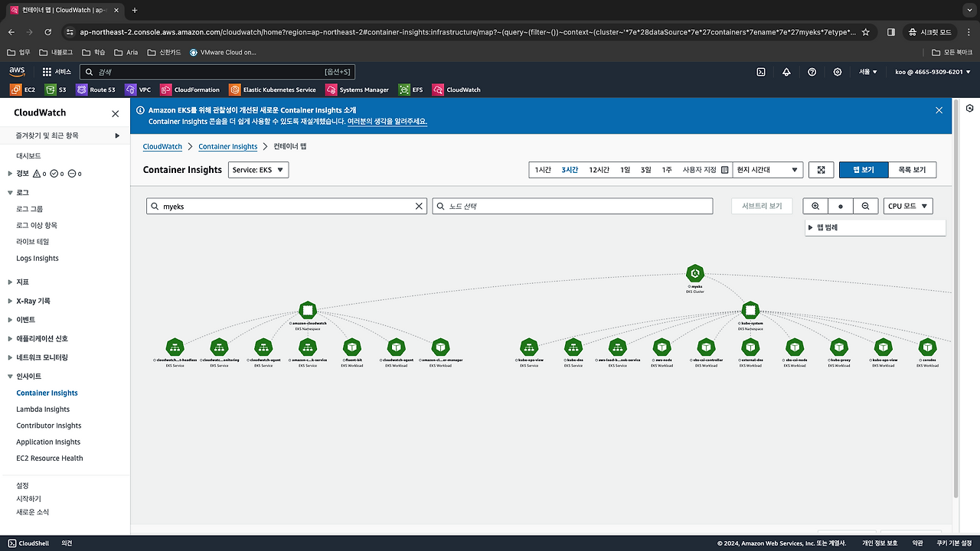Open the EC2 favorites shortcut
This screenshot has width=980, height=551.
pyautogui.click(x=22, y=90)
